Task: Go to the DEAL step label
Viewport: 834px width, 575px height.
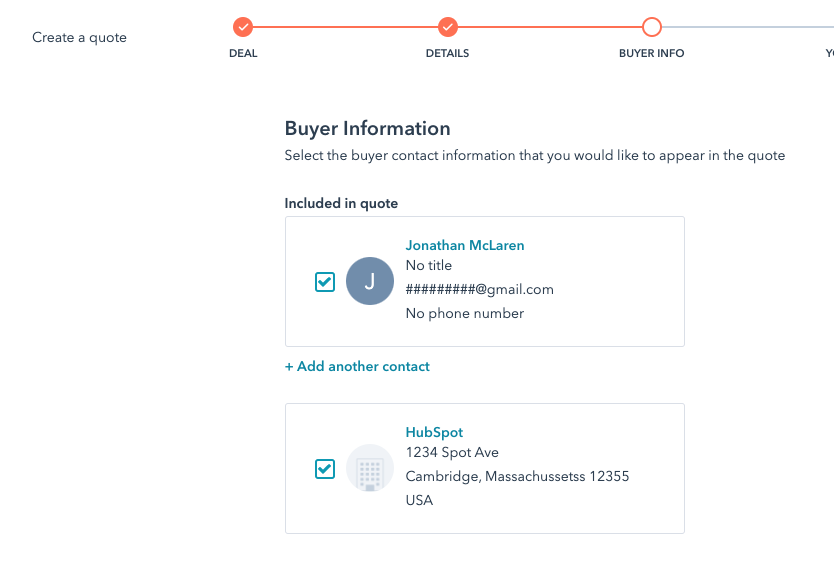Action: (x=243, y=53)
